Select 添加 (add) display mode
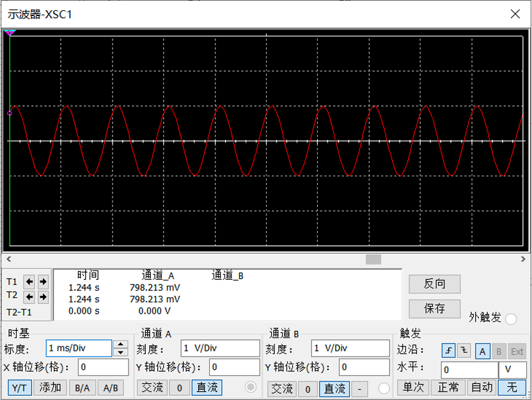The width and height of the screenshot is (532, 400). coord(50,388)
